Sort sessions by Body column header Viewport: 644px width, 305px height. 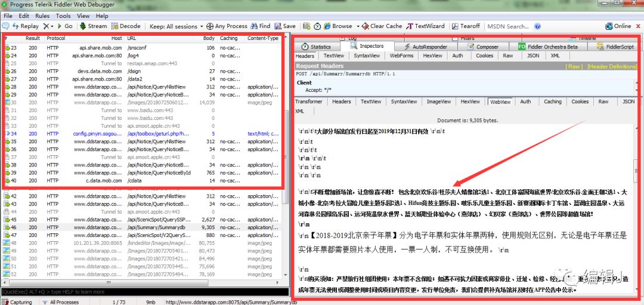tap(209, 38)
